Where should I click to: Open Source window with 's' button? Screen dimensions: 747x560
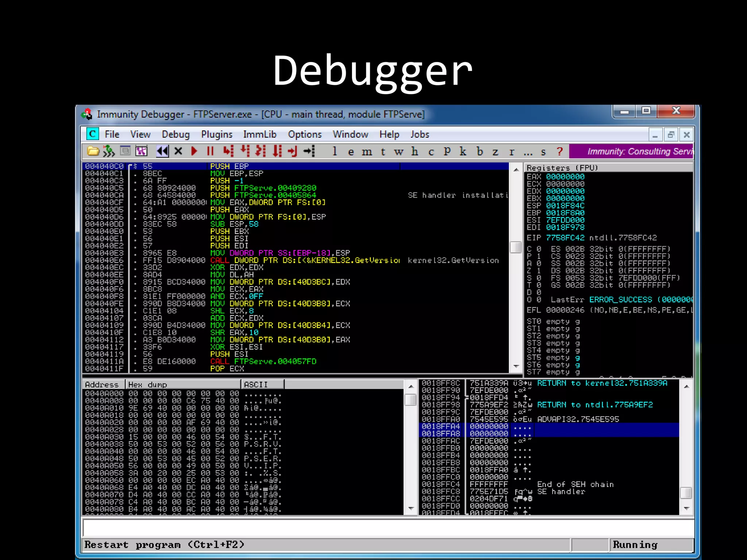coord(543,152)
